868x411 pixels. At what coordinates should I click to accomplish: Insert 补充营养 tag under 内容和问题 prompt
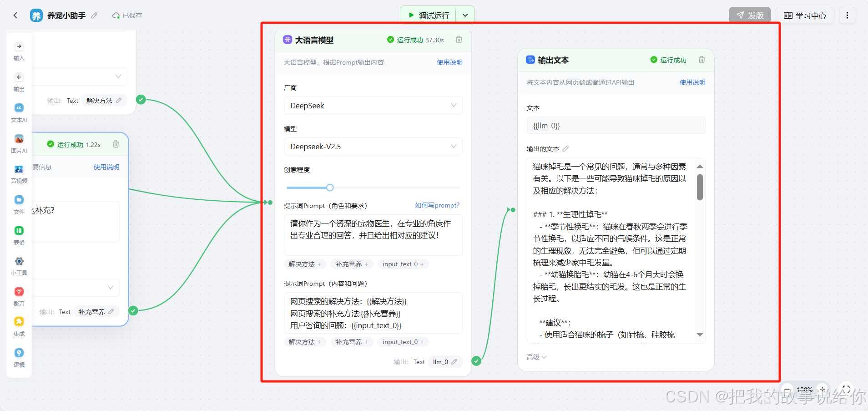(x=352, y=342)
